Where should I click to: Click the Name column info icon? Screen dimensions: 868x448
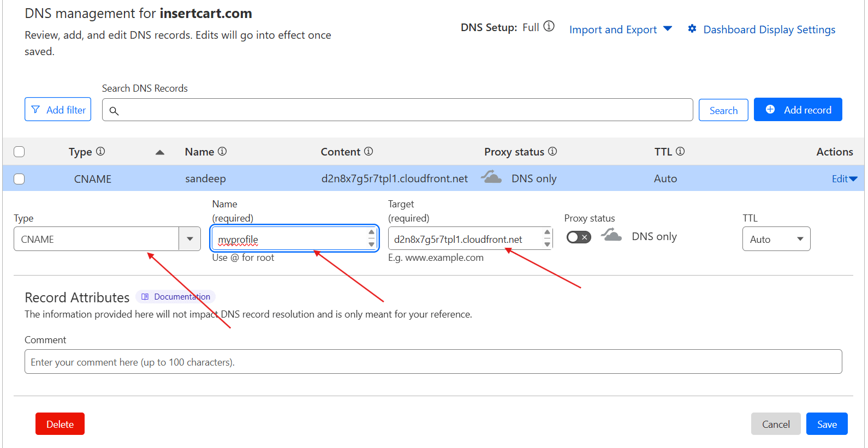point(222,151)
